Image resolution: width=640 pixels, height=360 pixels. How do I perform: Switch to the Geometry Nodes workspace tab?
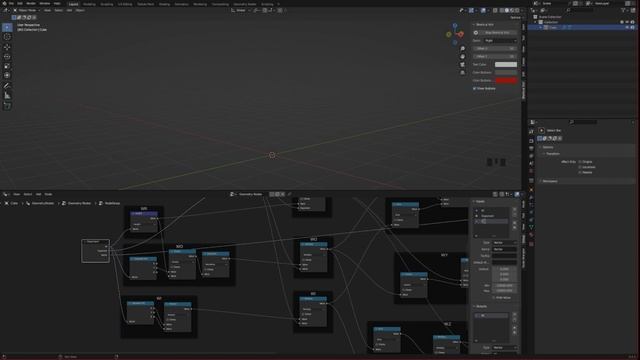coord(244,4)
